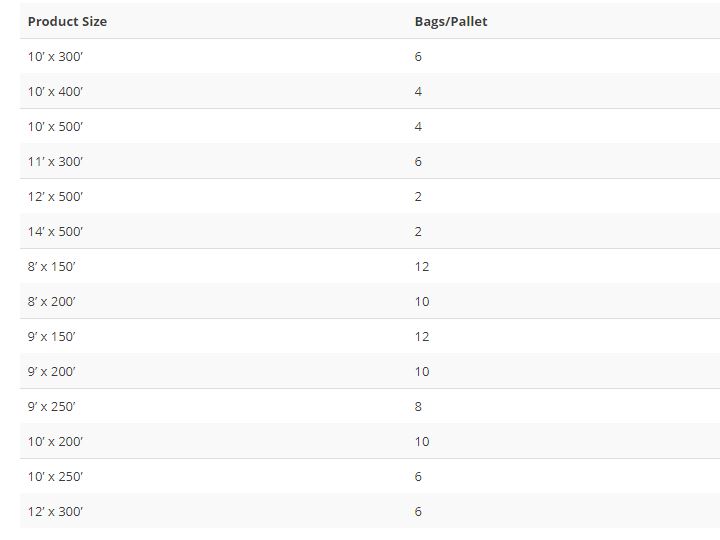The width and height of the screenshot is (720, 540).
Task: Click the 9' x 150' size entry
Action: tap(51, 336)
